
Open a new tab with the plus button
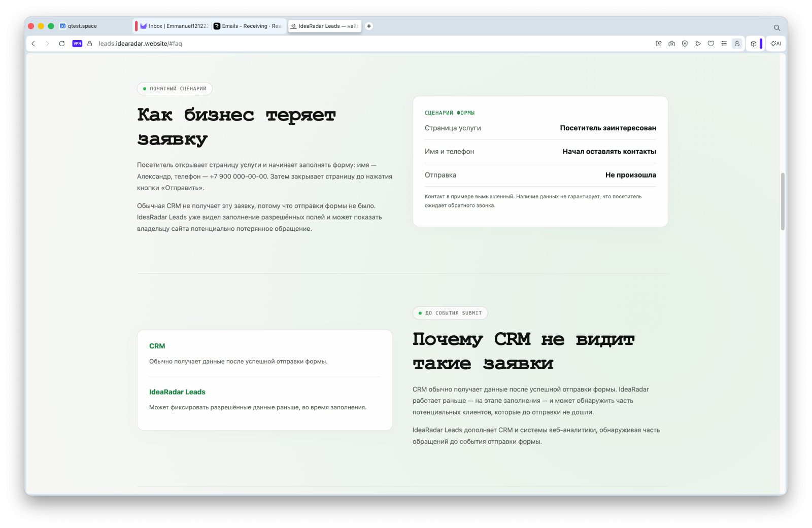point(369,26)
